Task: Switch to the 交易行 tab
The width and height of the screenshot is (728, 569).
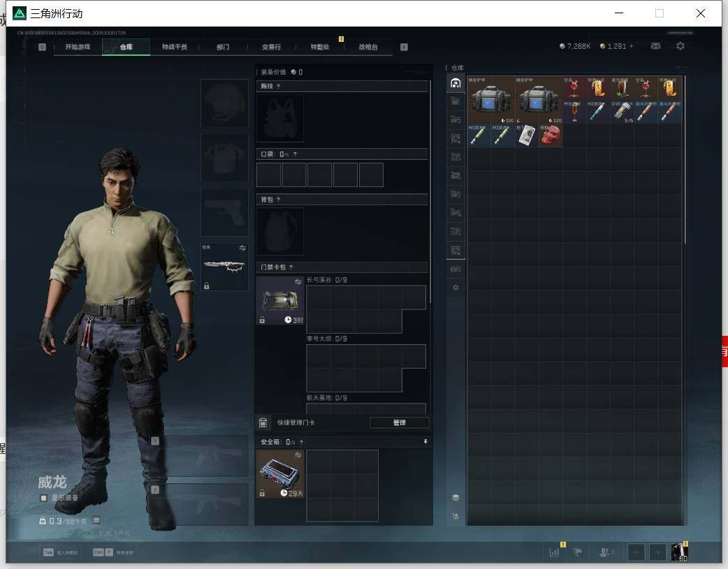Action: (x=271, y=47)
